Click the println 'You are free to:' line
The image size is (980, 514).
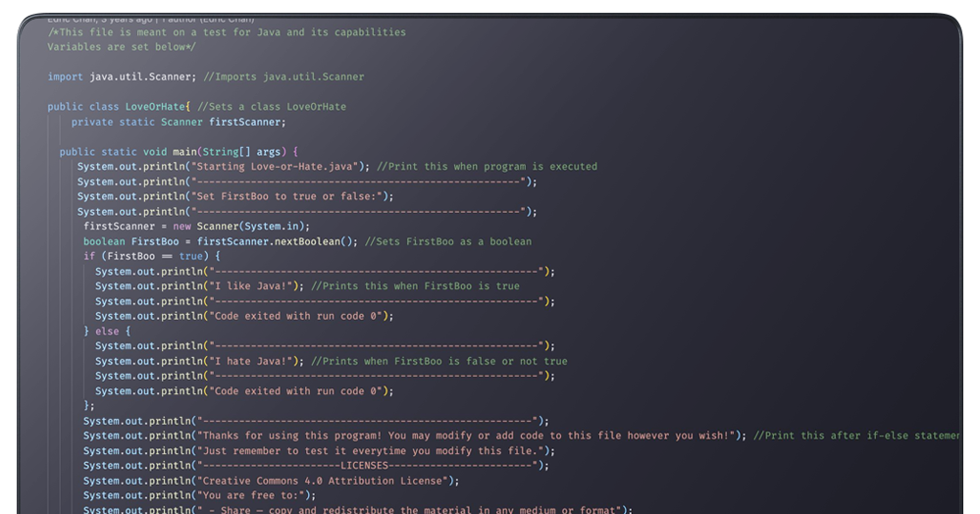click(200, 496)
